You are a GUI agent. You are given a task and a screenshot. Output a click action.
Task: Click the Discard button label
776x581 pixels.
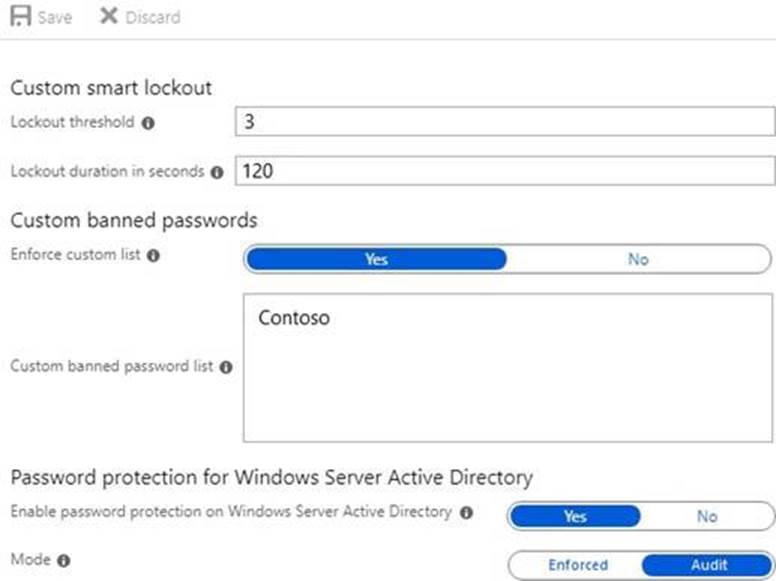(153, 18)
